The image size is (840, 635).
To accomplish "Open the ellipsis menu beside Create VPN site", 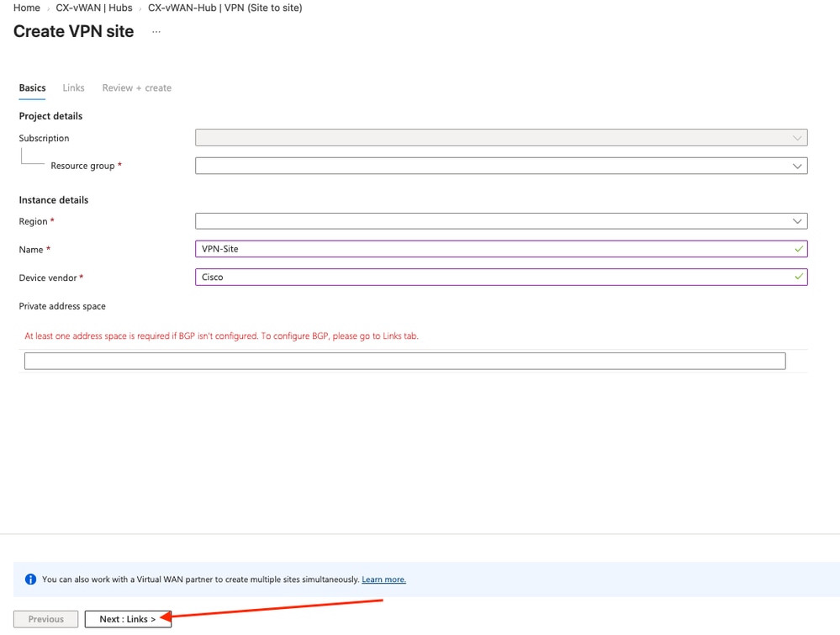I will pos(156,32).
